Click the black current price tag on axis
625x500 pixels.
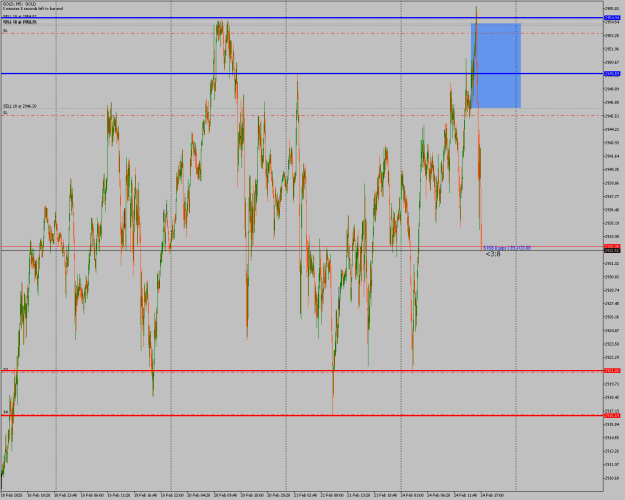pos(612,251)
